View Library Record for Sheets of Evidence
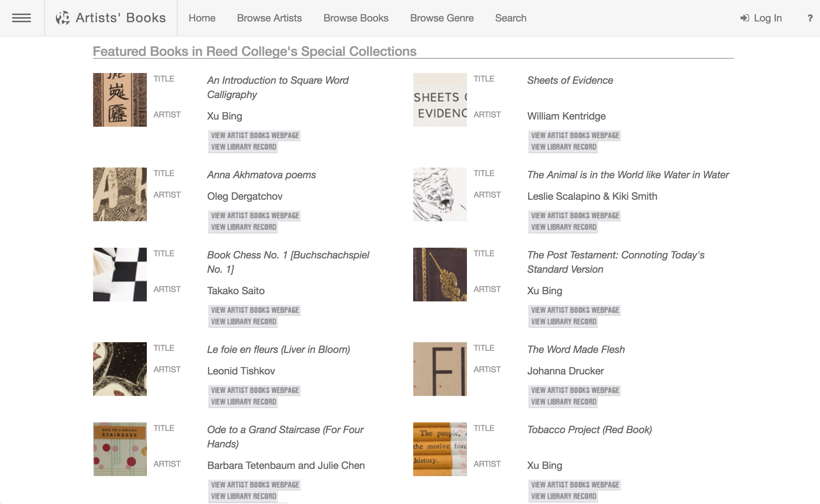 coord(563,147)
